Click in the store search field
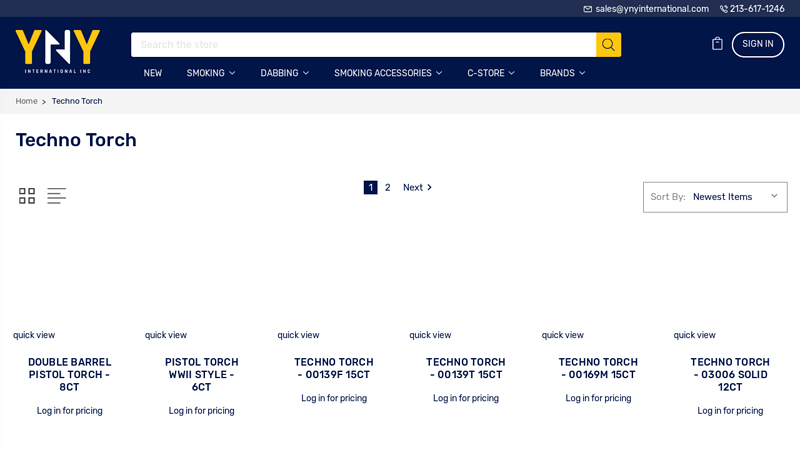 pos(363,45)
